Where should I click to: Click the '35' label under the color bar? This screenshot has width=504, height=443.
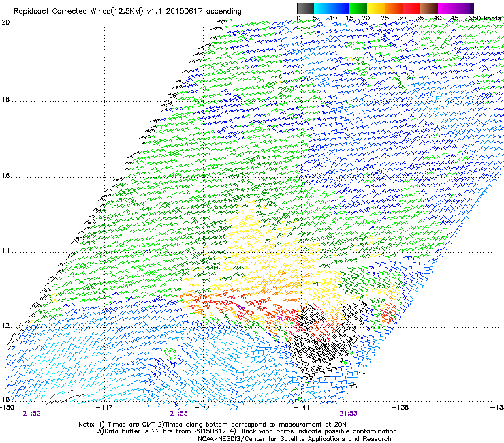[x=420, y=18]
